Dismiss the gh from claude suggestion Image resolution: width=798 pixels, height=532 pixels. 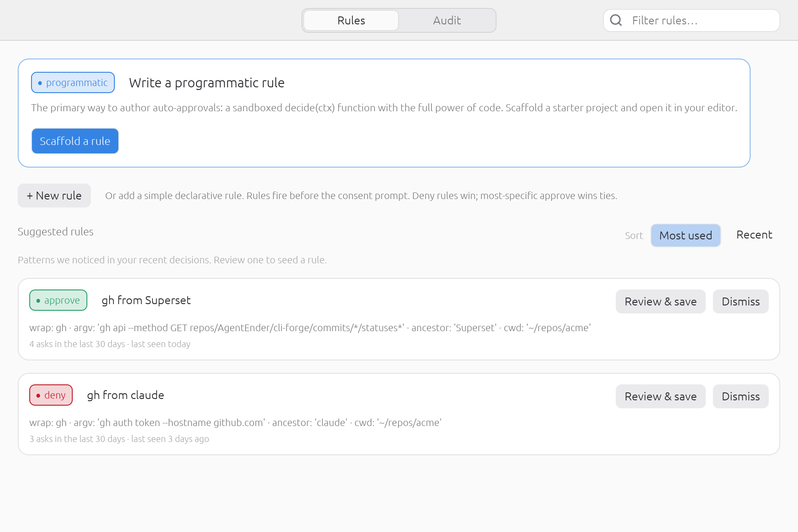[x=741, y=396]
